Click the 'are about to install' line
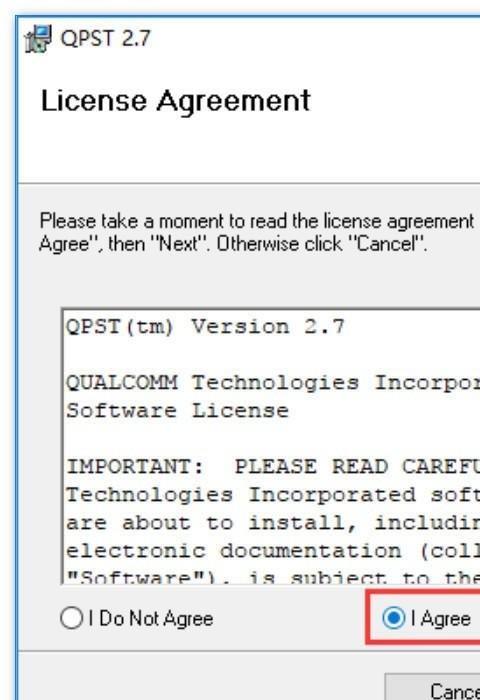480x700 pixels. tap(273, 523)
